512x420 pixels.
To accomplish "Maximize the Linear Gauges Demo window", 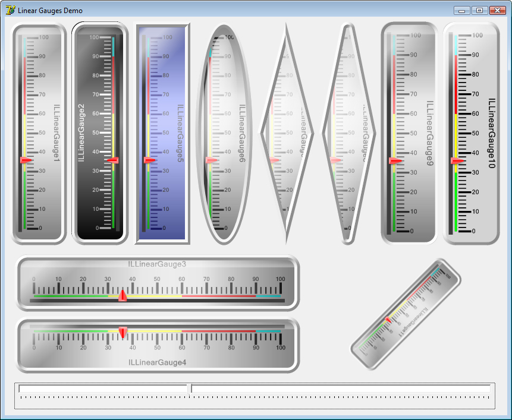I will (479, 10).
